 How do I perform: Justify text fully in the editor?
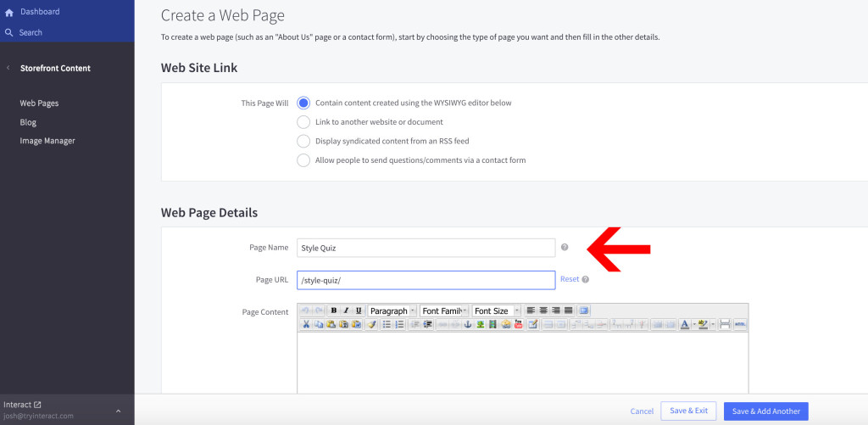pyautogui.click(x=569, y=310)
